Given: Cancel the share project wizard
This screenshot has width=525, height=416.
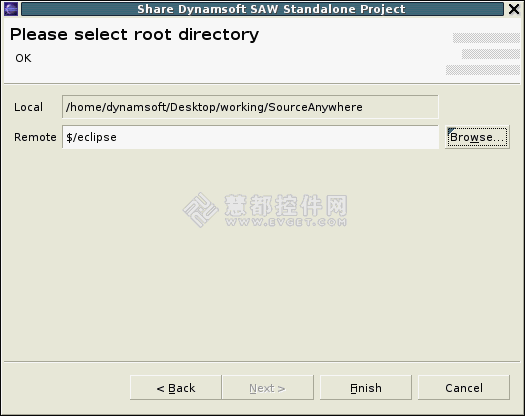Looking at the screenshot, I should (x=464, y=388).
